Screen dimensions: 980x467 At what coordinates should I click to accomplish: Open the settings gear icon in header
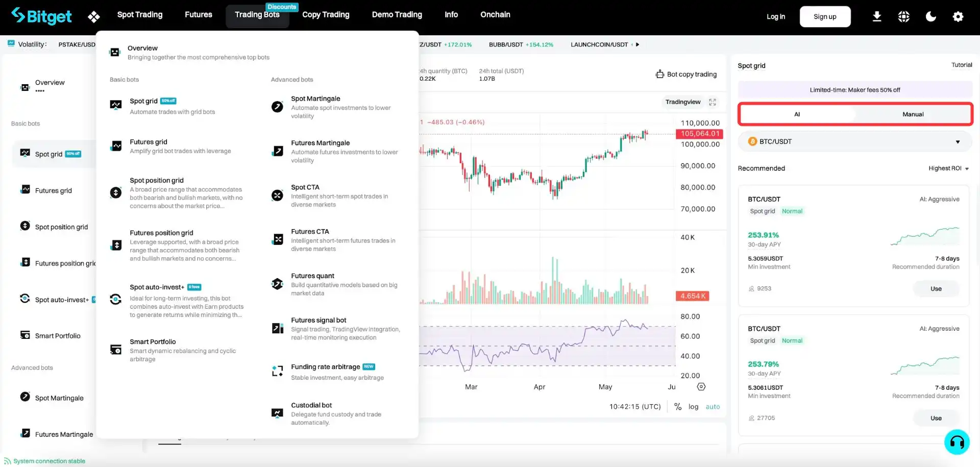pos(958,17)
